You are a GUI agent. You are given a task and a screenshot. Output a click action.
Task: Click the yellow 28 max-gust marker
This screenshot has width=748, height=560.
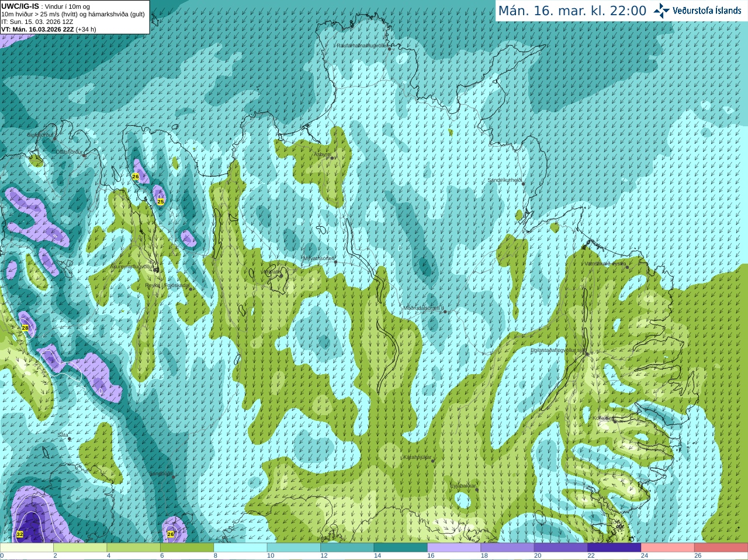pyautogui.click(x=25, y=328)
